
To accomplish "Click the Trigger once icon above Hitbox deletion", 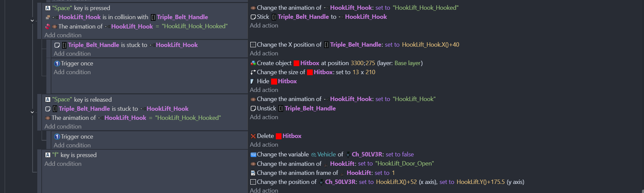I will [57, 137].
